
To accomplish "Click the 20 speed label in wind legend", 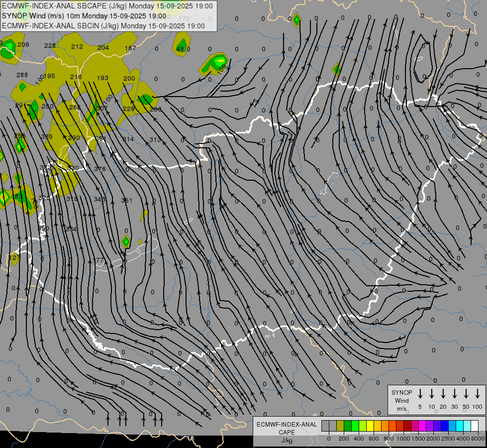I will [443, 407].
